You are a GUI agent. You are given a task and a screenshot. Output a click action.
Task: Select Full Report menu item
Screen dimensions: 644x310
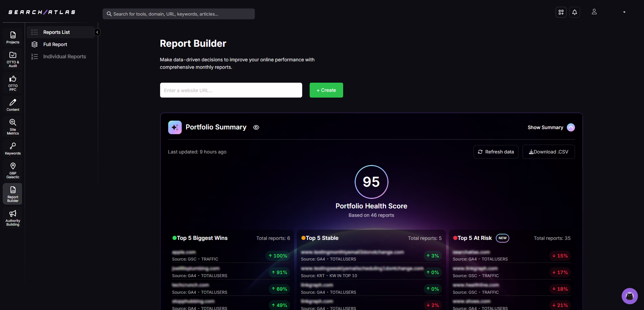55,44
